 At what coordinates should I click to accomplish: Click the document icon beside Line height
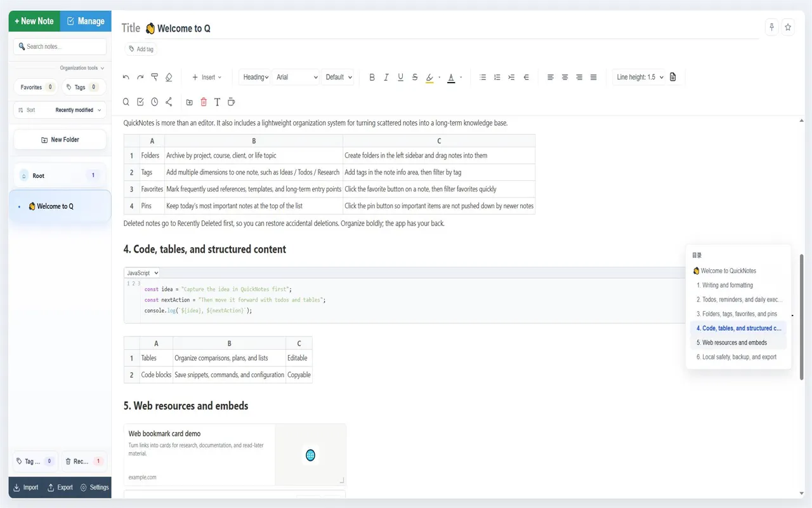pyautogui.click(x=673, y=77)
